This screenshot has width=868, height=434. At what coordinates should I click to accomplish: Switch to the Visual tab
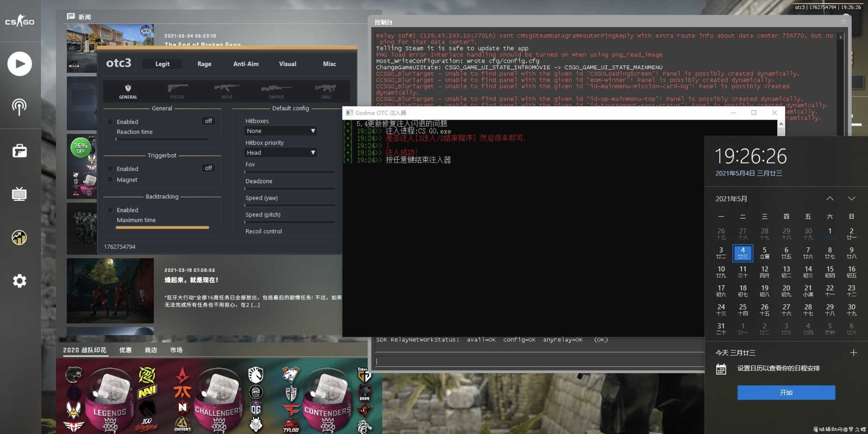pos(287,64)
